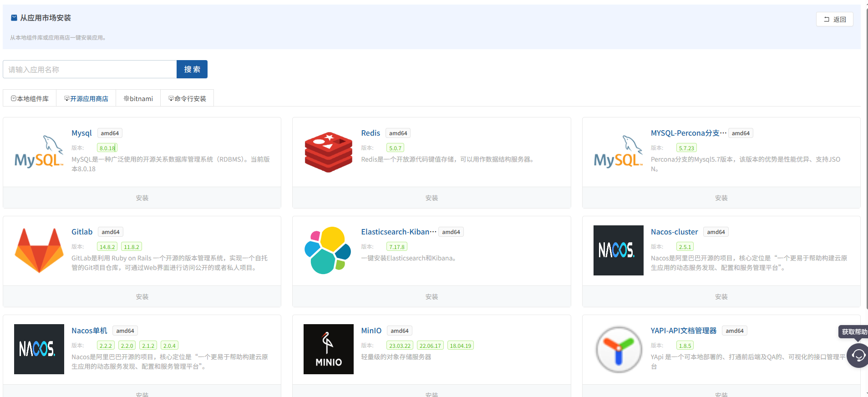The image size is (868, 397).
Task: Click the amd64 tag on Mysql card
Action: 110,133
